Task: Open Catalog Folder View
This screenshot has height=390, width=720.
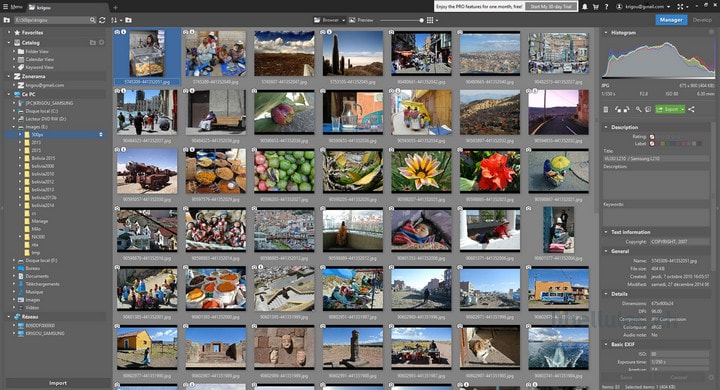Action: 37,51
